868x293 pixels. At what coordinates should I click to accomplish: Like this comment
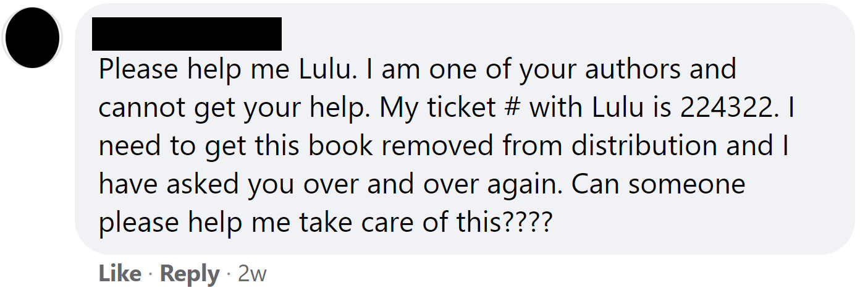click(x=119, y=274)
